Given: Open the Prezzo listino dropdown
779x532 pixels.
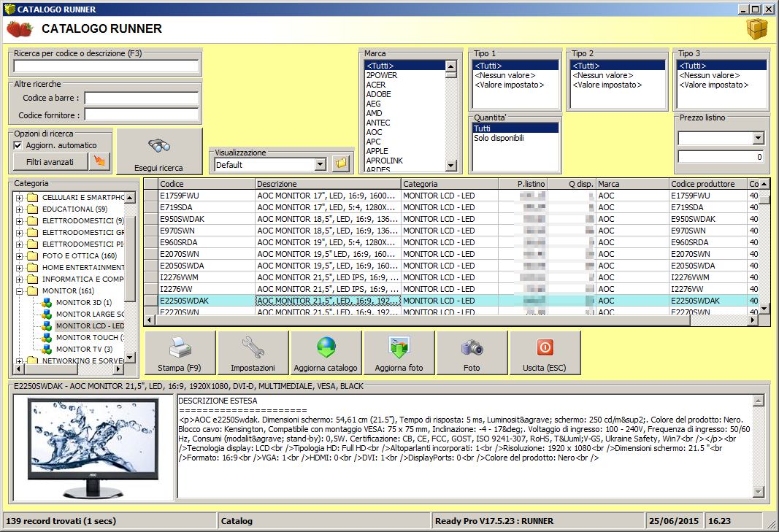Looking at the screenshot, I should point(759,138).
